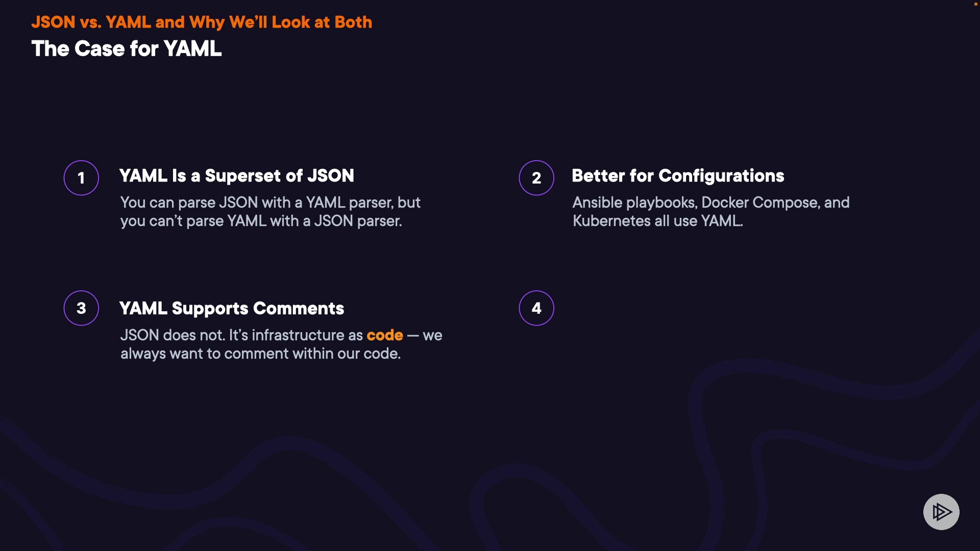Click the line "you can't parse YAML with a JSON parser."
980x551 pixels.
[261, 221]
